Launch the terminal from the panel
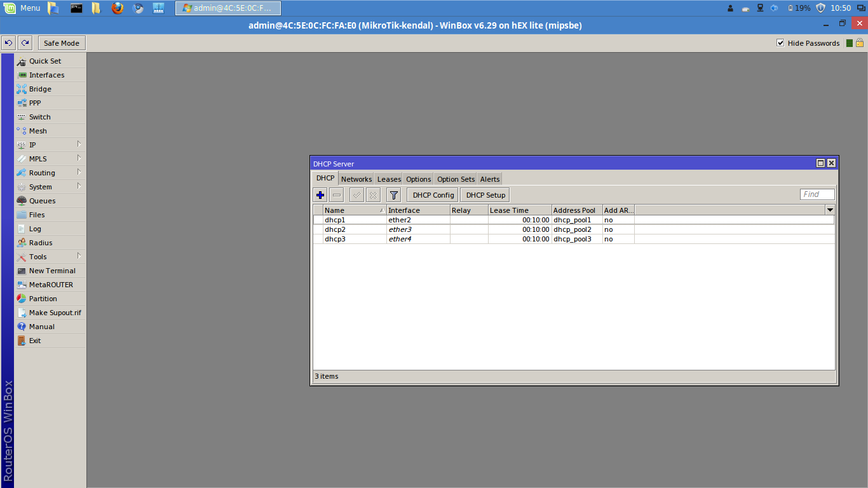The height and width of the screenshot is (488, 868). coord(76,8)
